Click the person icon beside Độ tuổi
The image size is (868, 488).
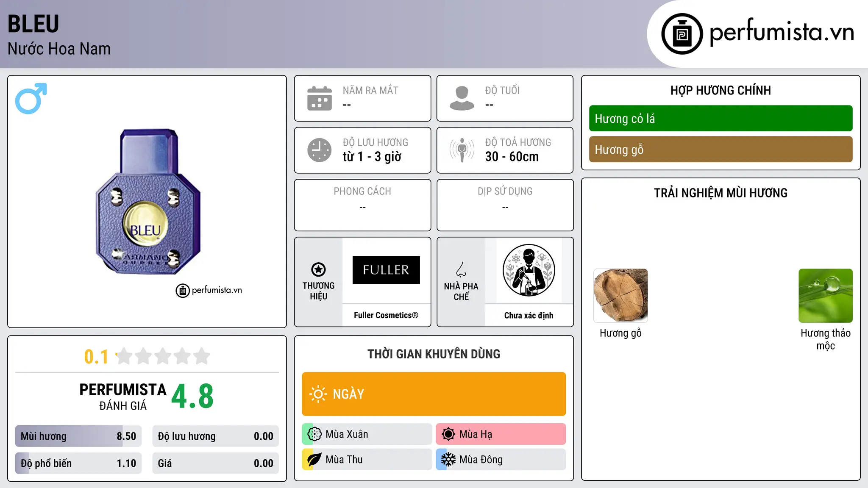462,98
